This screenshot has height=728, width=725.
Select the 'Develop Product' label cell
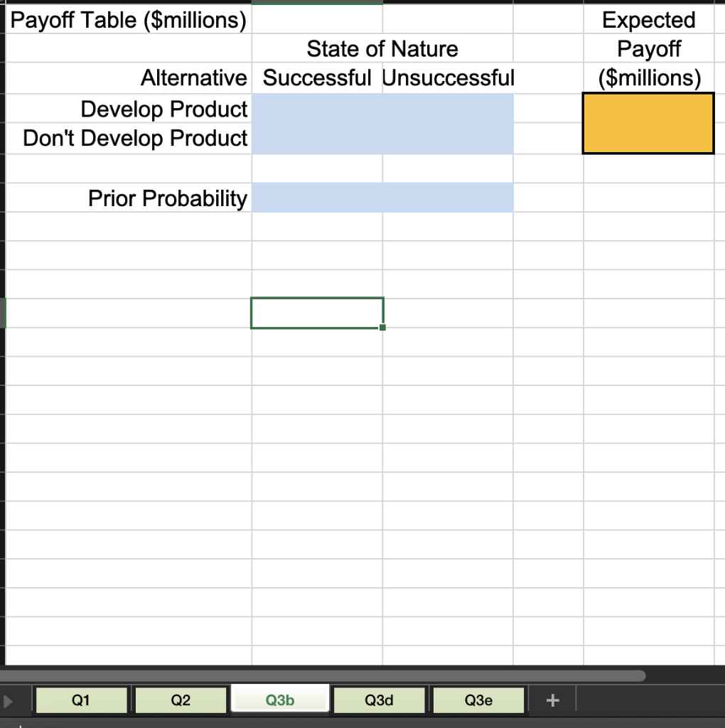pyautogui.click(x=165, y=109)
